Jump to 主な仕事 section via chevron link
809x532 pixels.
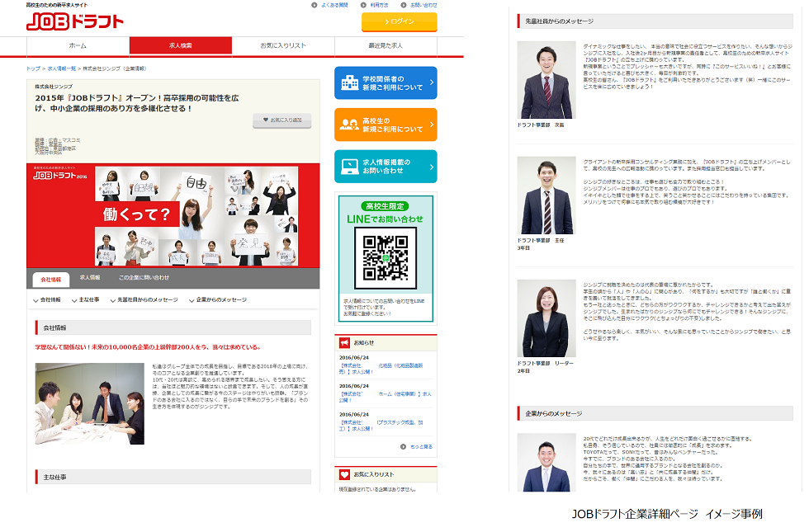click(x=85, y=299)
